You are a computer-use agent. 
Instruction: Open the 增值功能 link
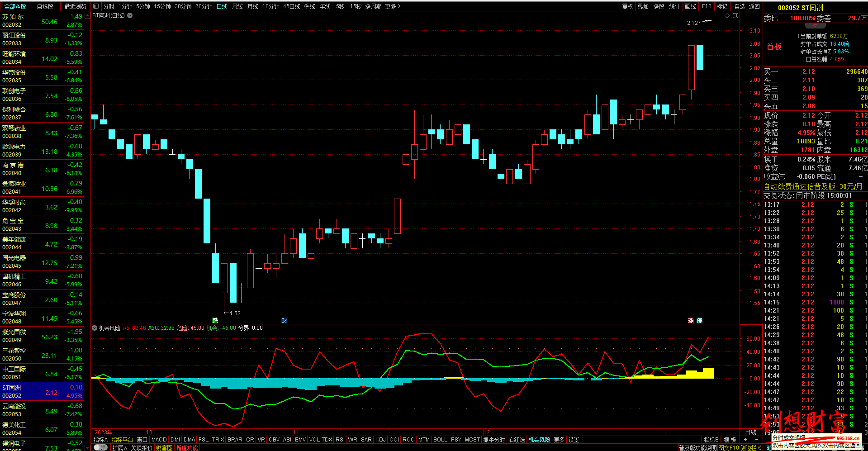point(187,447)
